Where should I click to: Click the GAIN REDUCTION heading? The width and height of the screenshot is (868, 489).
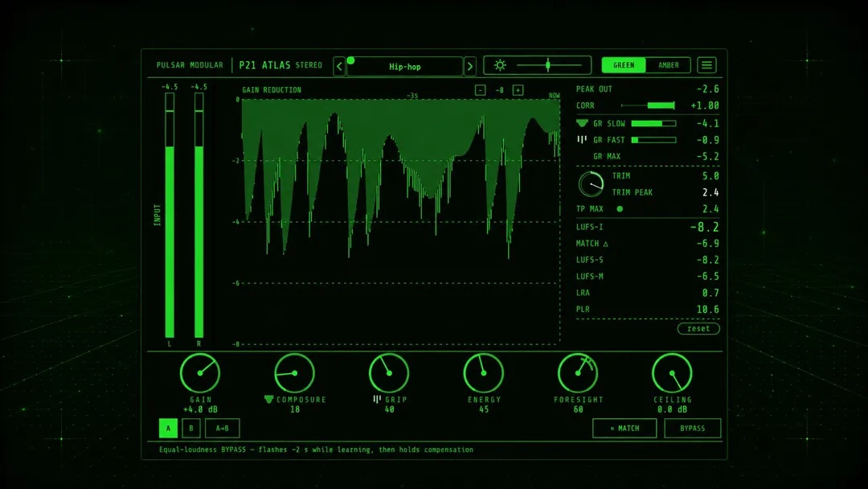coord(272,90)
